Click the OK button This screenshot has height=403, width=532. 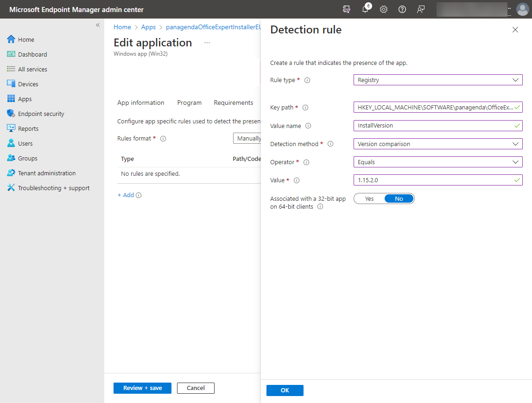point(285,390)
